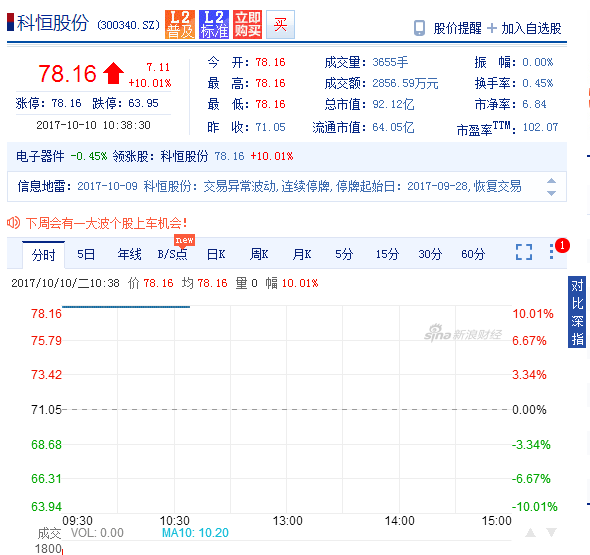Screen dimensions: 590x555
Task: Click the 昨收 value 71.05
Action: [271, 128]
